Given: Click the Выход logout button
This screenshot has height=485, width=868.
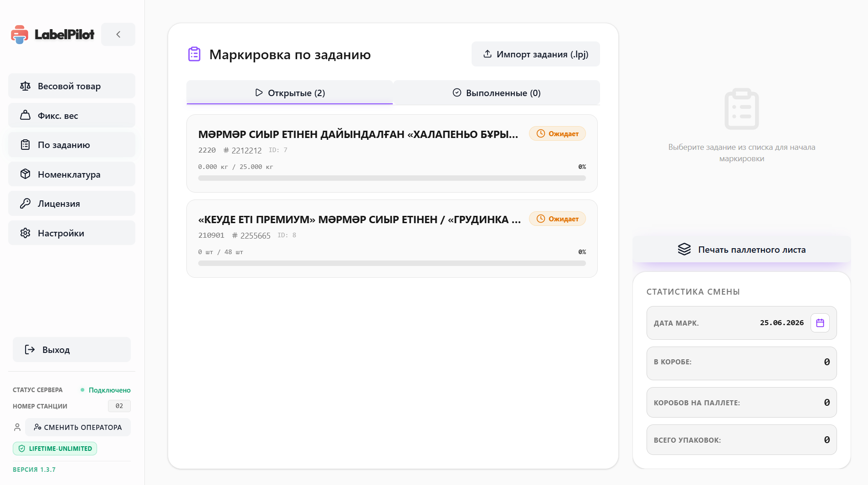Looking at the screenshot, I should 72,350.
